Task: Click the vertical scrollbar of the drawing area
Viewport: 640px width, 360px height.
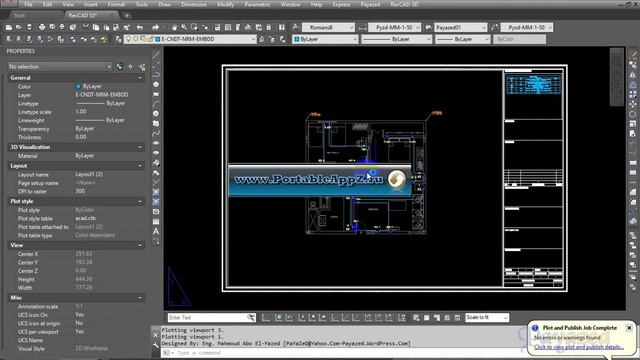Action: click(x=617, y=77)
